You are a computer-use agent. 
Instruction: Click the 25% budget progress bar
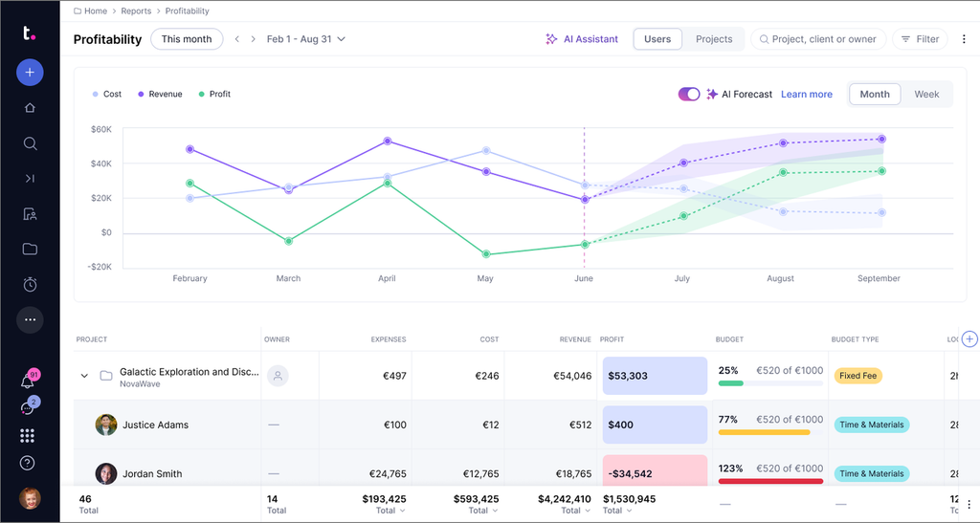tap(770, 383)
